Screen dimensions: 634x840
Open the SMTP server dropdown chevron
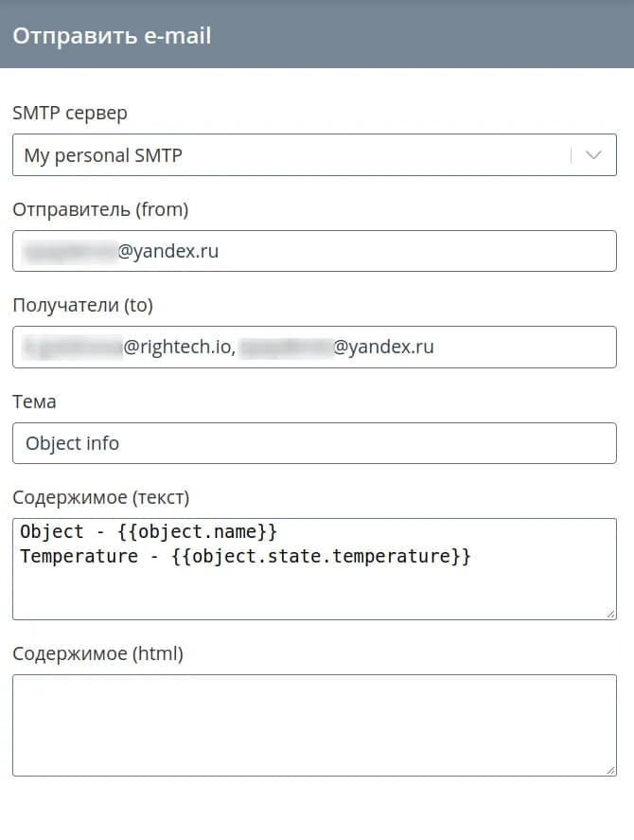coord(594,155)
